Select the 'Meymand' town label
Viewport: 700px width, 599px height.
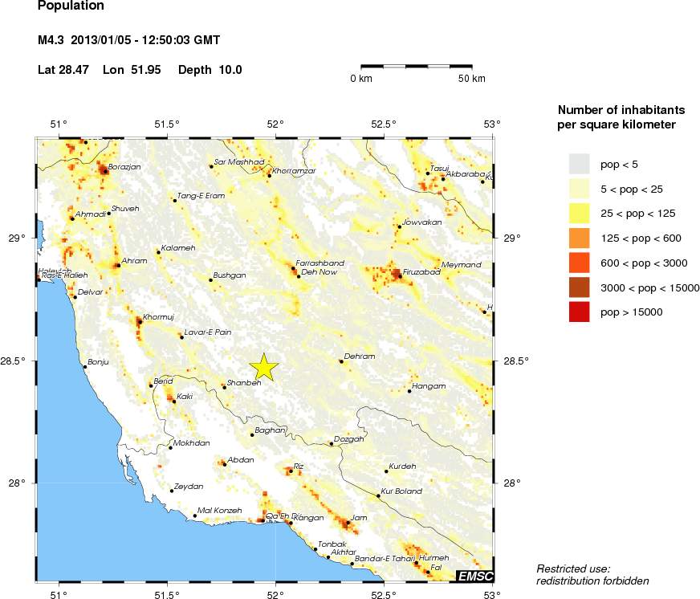[461, 264]
